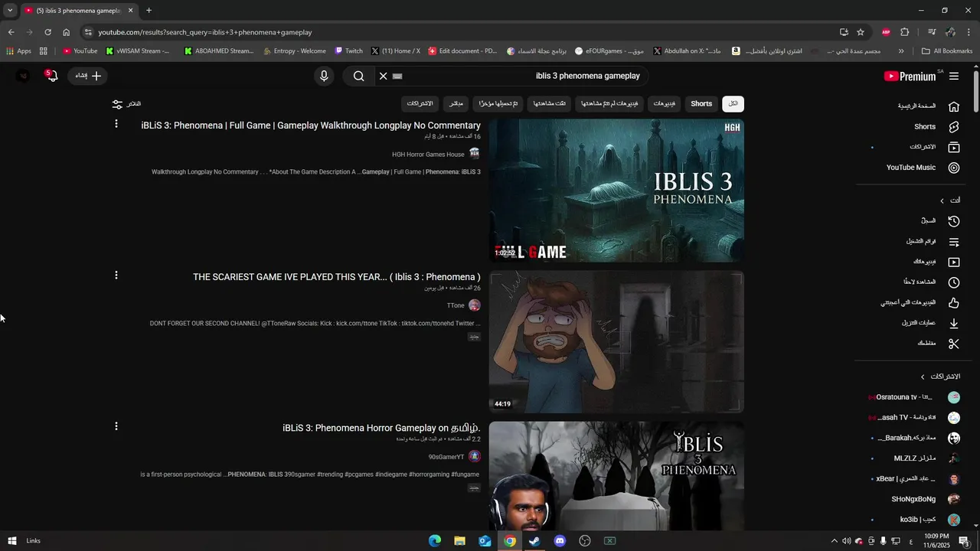Viewport: 980px width, 551px height.
Task: Open the 'Horror Gameplay on தமிழ்' video title
Action: 381,428
